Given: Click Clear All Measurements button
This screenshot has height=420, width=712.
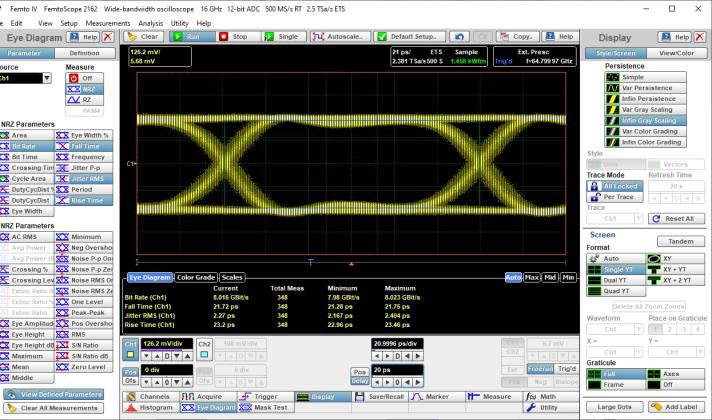Looking at the screenshot, I should [x=54, y=408].
